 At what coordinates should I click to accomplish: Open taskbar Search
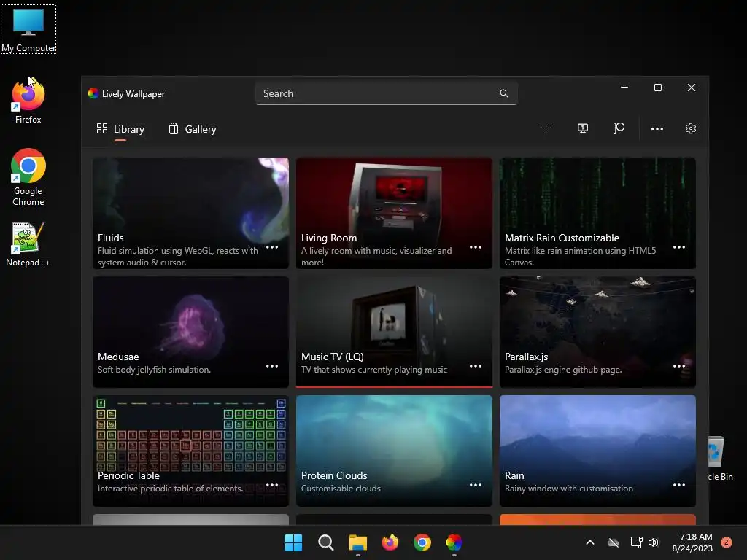pos(326,542)
